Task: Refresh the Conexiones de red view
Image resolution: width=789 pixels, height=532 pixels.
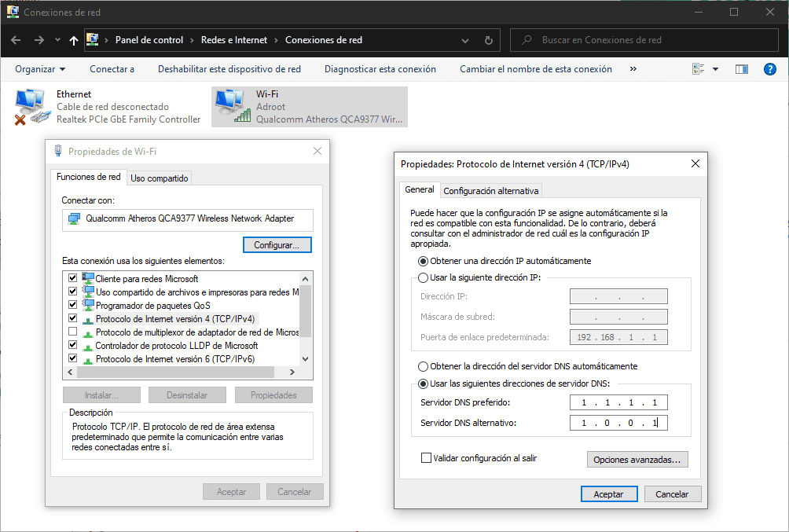Action: point(488,41)
